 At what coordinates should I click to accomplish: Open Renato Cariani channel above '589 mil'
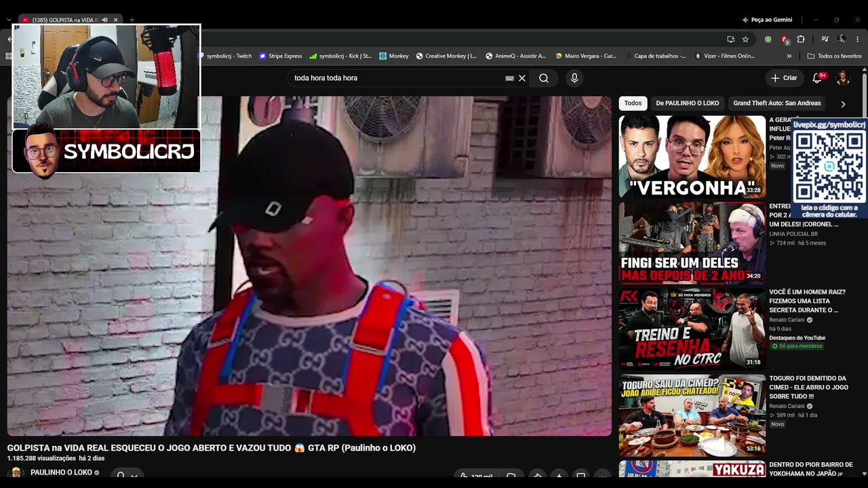787,406
